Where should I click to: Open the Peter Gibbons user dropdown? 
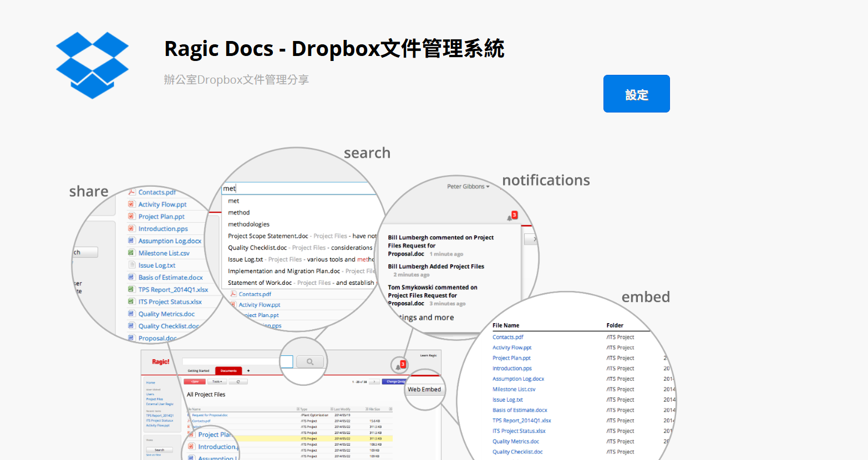[468, 187]
